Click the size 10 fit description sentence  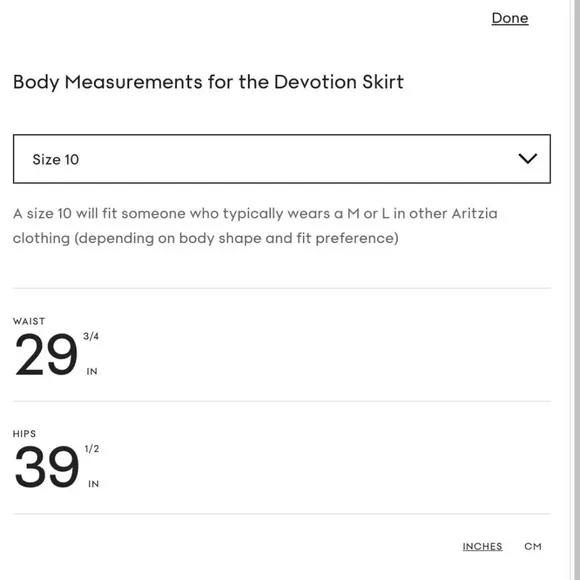click(255, 226)
